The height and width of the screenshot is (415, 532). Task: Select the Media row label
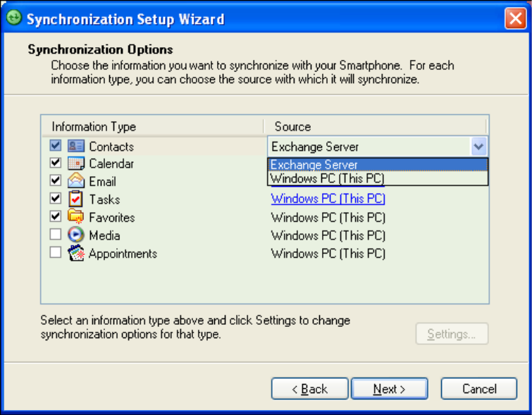(x=104, y=235)
